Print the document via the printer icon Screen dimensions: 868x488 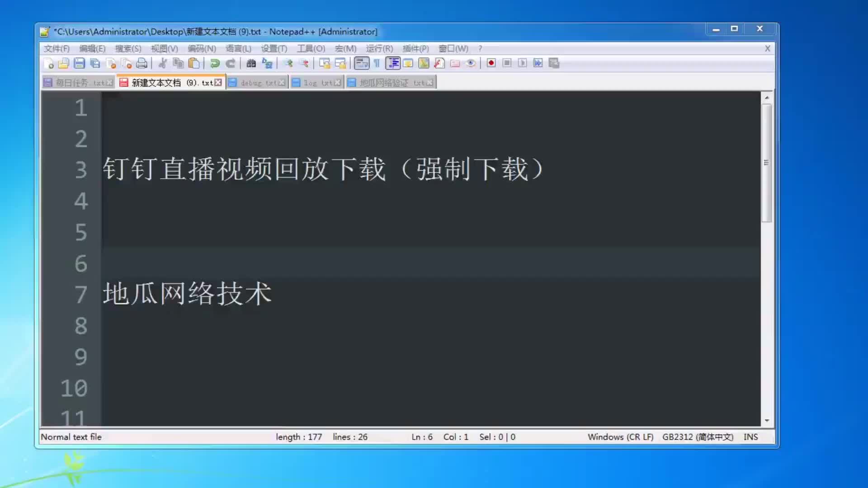[x=142, y=64]
